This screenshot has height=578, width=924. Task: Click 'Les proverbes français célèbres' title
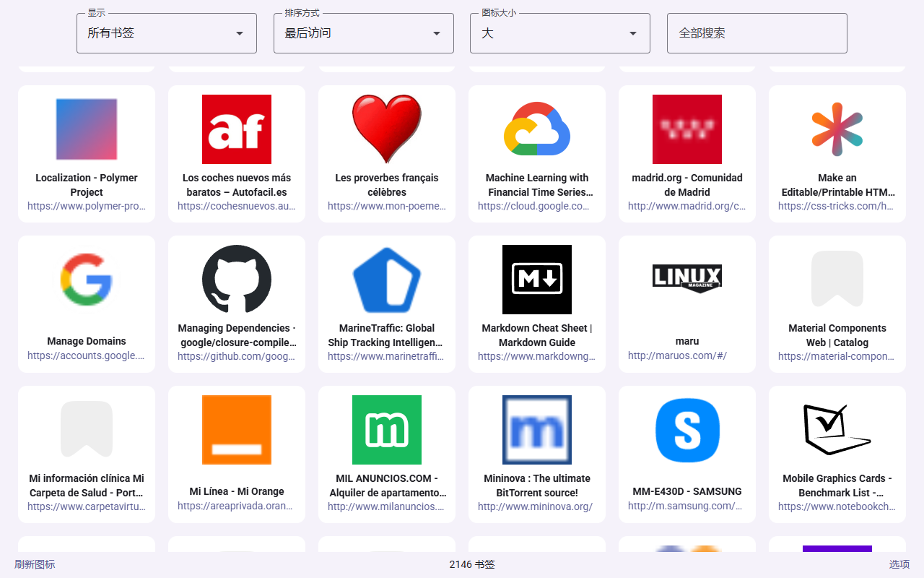coord(387,185)
